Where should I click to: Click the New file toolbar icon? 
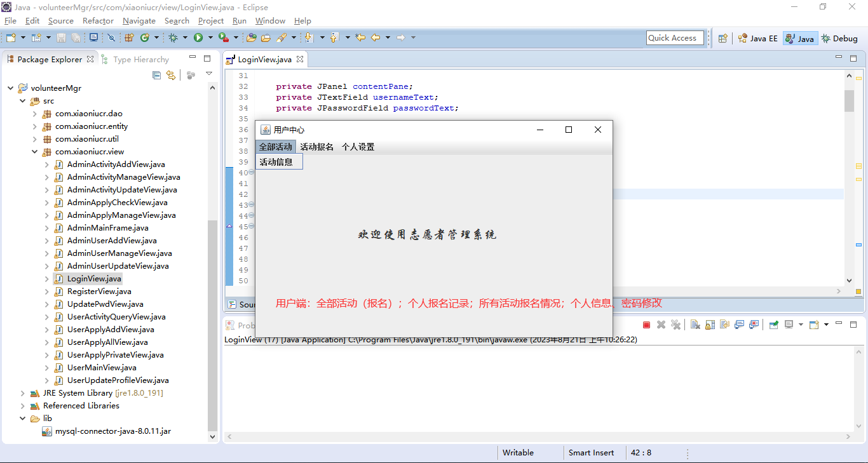(x=11, y=37)
